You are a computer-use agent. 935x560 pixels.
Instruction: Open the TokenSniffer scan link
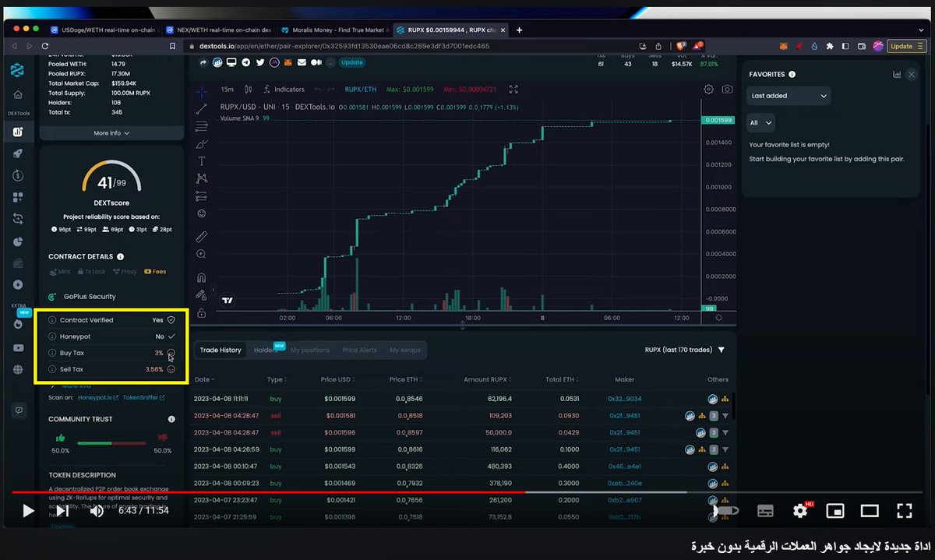[x=143, y=397]
